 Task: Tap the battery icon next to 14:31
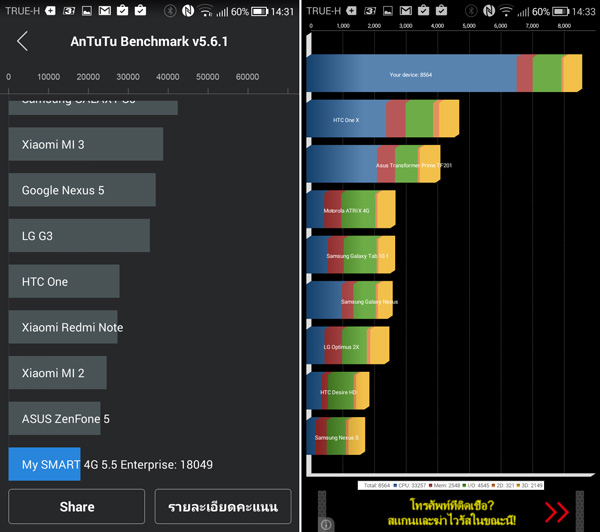pos(260,11)
